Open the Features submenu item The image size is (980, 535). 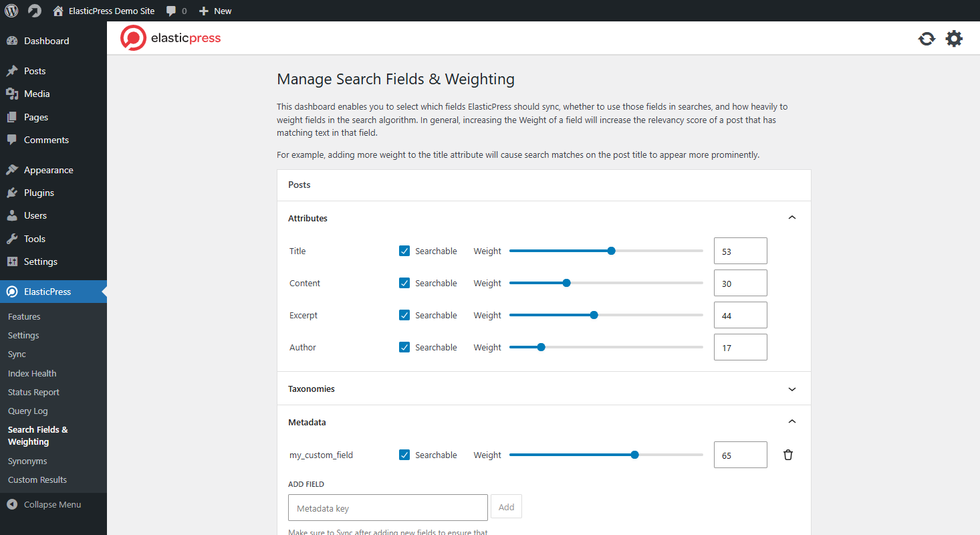24,316
